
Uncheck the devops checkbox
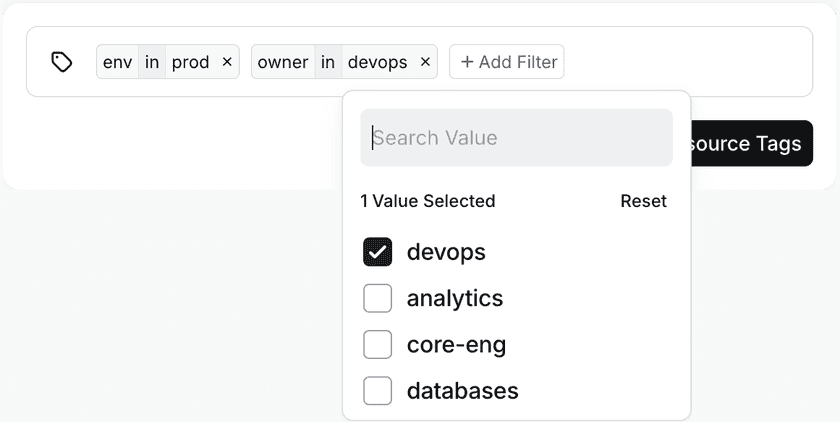377,252
